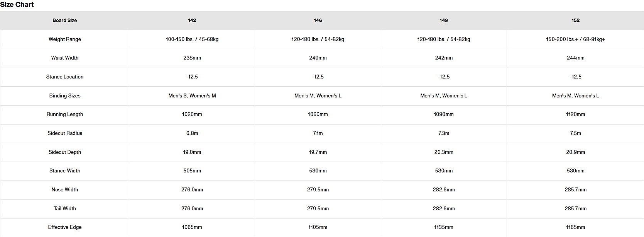The height and width of the screenshot is (237, 644).
Task: Choose the 152 board size column header
Action: (576, 20)
